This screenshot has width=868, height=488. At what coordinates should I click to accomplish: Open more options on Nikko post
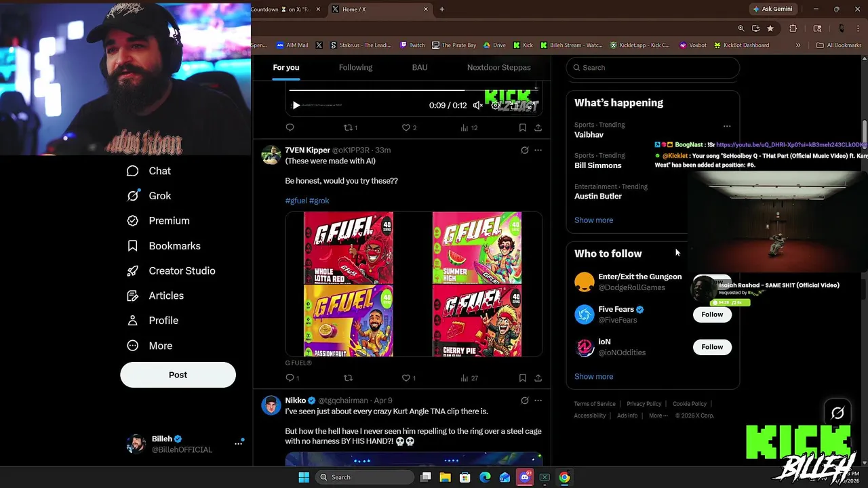tap(538, 401)
